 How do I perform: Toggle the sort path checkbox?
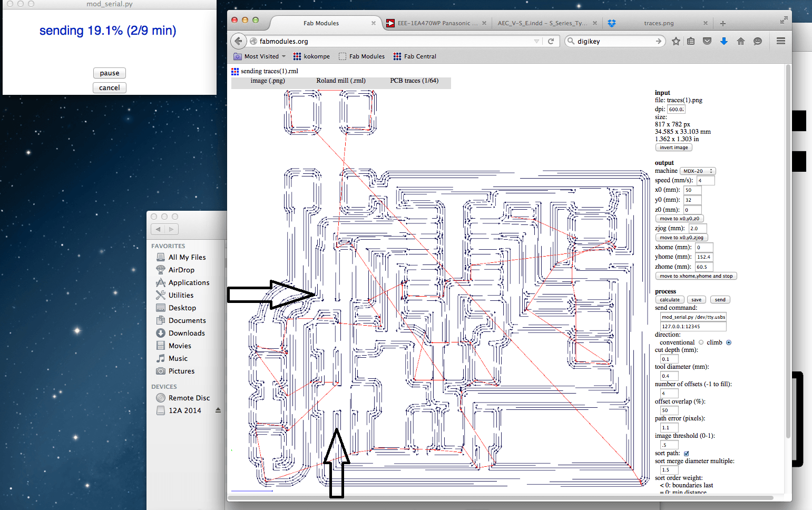point(686,454)
